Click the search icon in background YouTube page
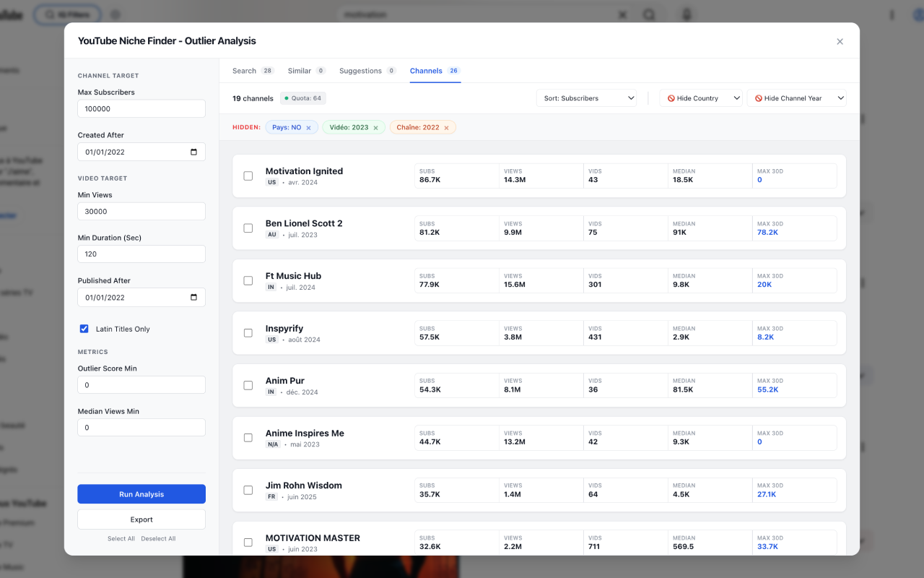Screen dimensions: 924x578 coord(648,14)
